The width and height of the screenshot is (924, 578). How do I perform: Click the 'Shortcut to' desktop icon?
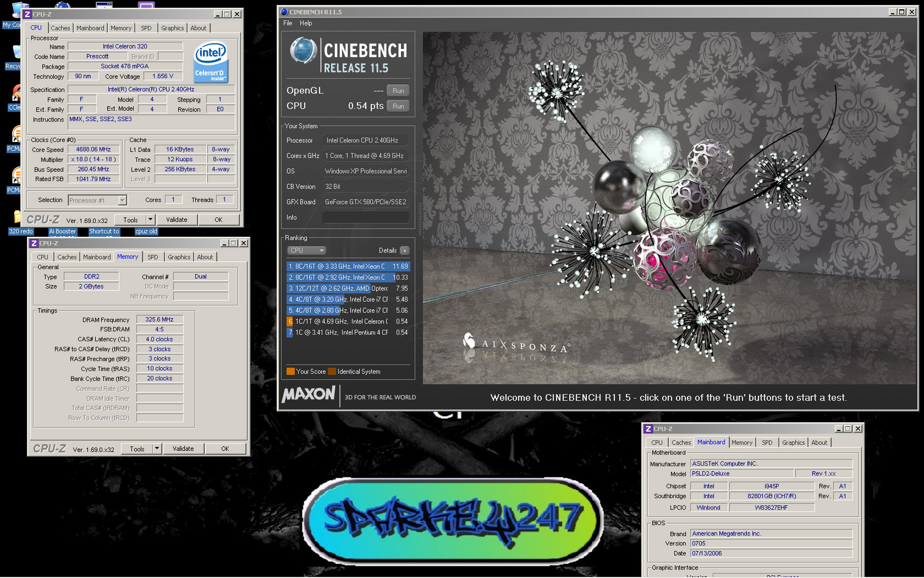tap(104, 231)
